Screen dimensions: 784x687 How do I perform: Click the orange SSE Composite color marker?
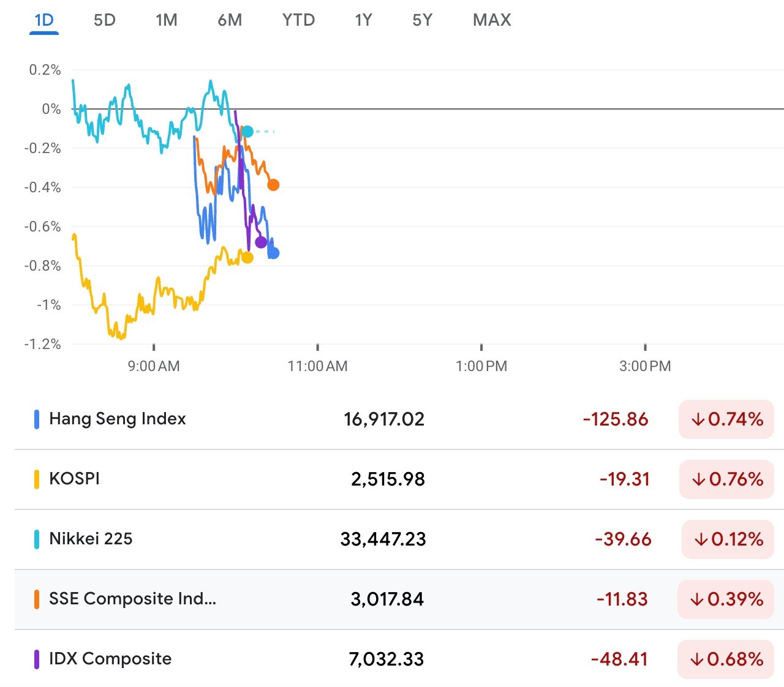point(37,599)
